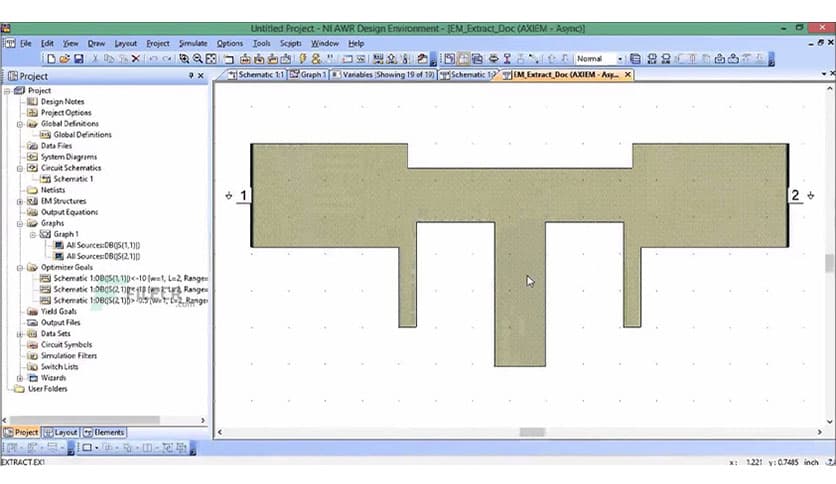Select Schematic 1 under Circuit Schematics

[73, 179]
